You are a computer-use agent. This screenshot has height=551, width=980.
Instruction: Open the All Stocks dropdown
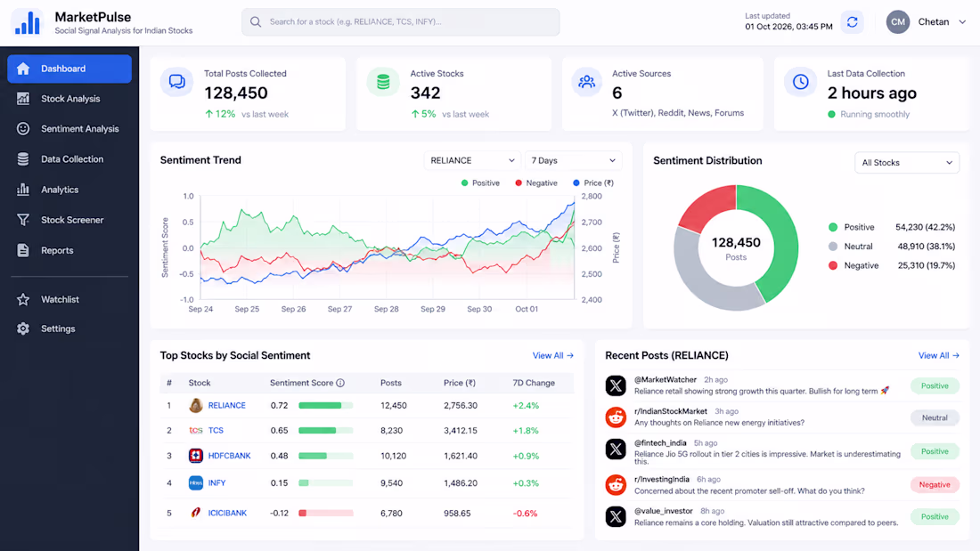tap(906, 162)
